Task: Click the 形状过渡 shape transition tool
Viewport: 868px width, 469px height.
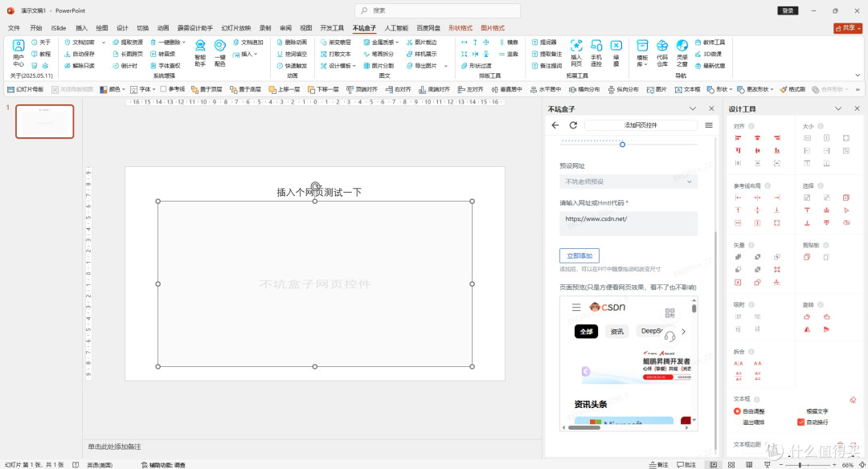Action: (476, 66)
